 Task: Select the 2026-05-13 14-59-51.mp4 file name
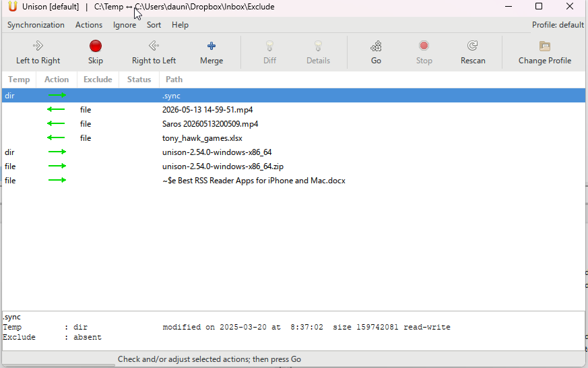[x=207, y=110]
